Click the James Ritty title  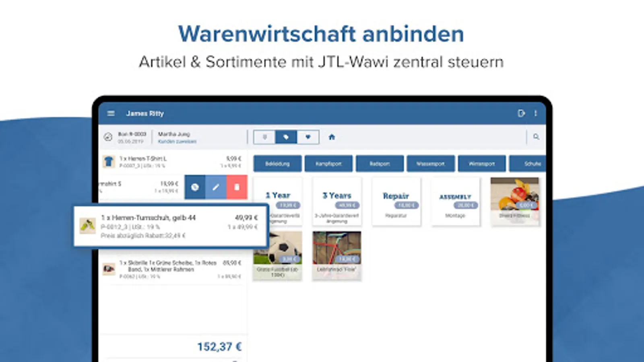[145, 113]
